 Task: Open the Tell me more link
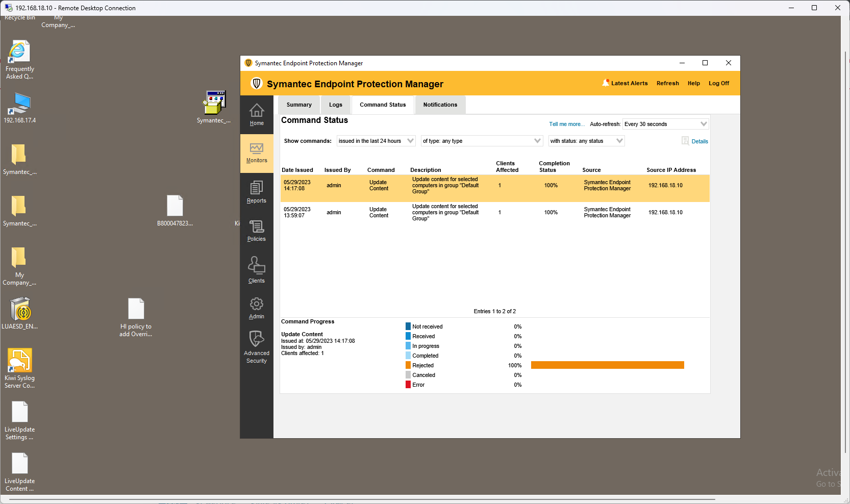(566, 124)
